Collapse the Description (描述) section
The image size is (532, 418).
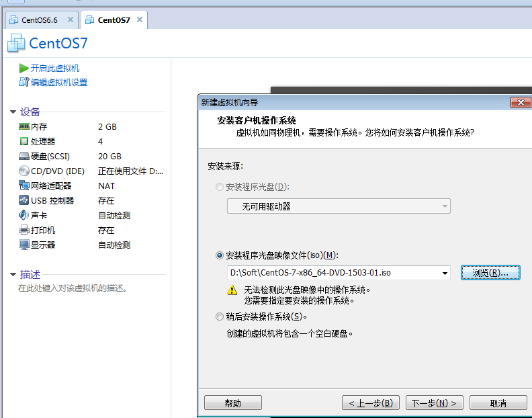click(13, 274)
